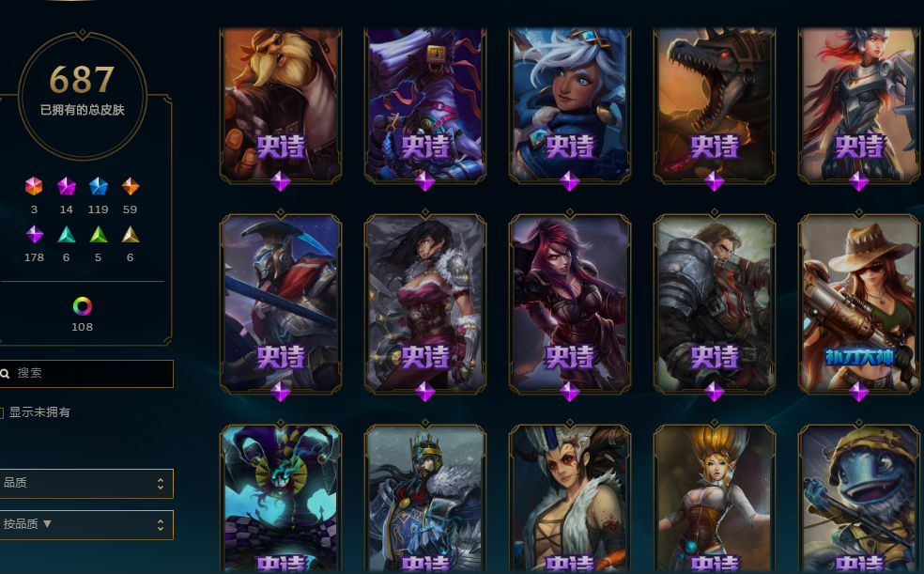The image size is (924, 574).
Task: Click the Ultimate tier gem with count 3
Action: (x=34, y=186)
